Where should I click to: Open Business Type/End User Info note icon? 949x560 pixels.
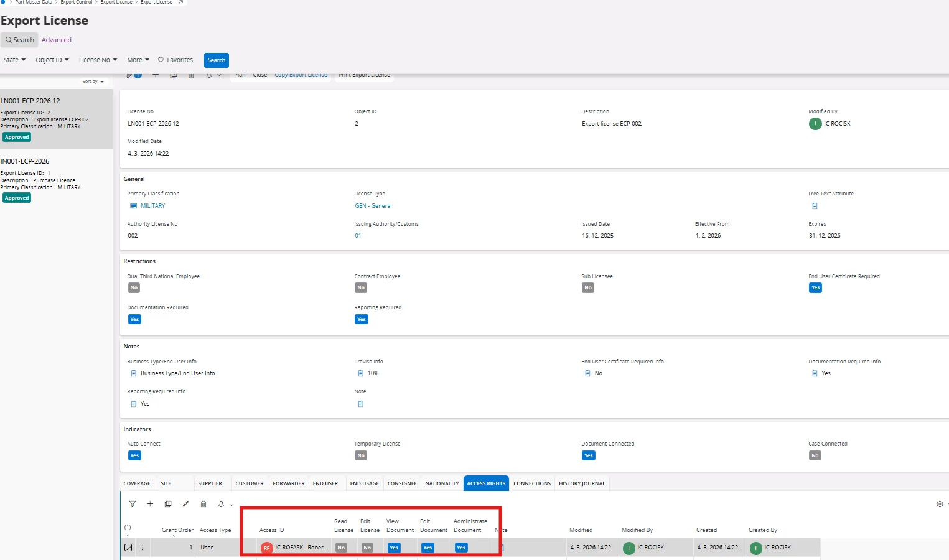133,373
